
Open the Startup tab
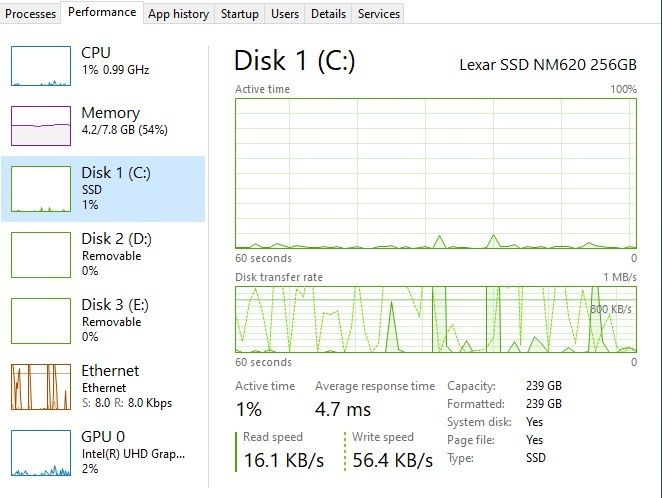240,14
